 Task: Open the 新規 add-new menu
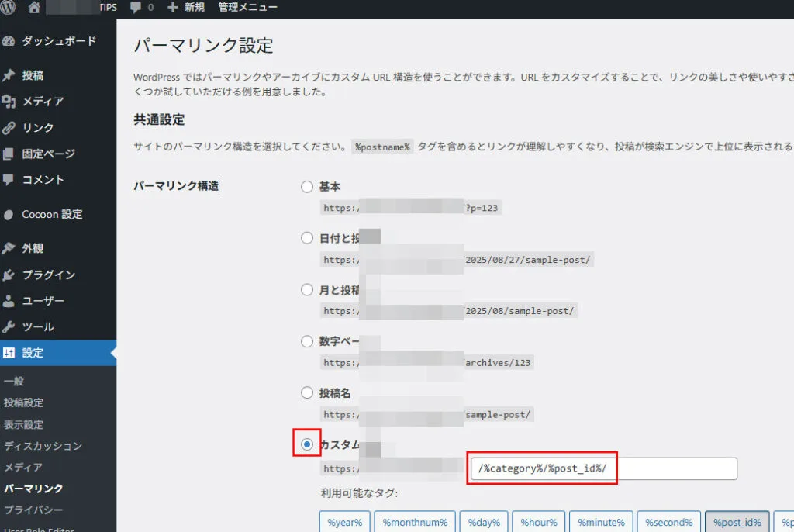(186, 8)
